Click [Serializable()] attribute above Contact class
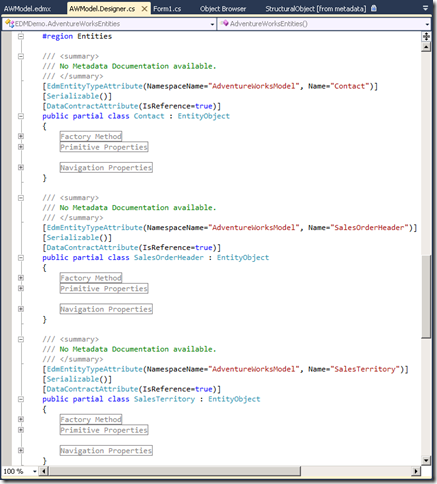Image resolution: width=437 pixels, height=484 pixels. [x=77, y=96]
